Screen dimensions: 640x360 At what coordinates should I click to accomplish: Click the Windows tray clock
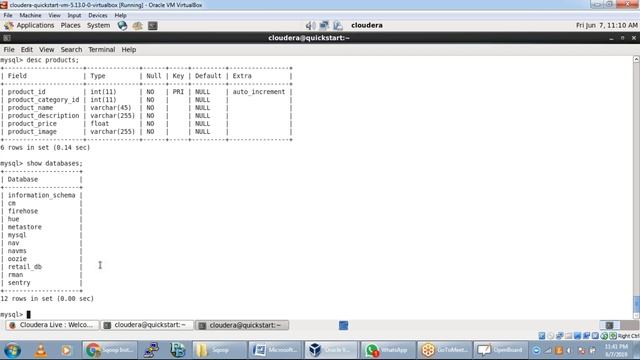click(x=616, y=350)
